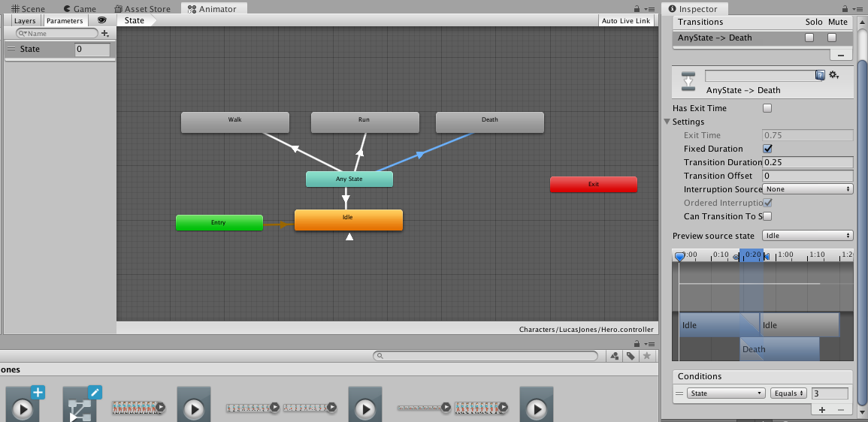The height and width of the screenshot is (422, 868).
Task: Open the Preview source state dropdown
Action: point(808,236)
